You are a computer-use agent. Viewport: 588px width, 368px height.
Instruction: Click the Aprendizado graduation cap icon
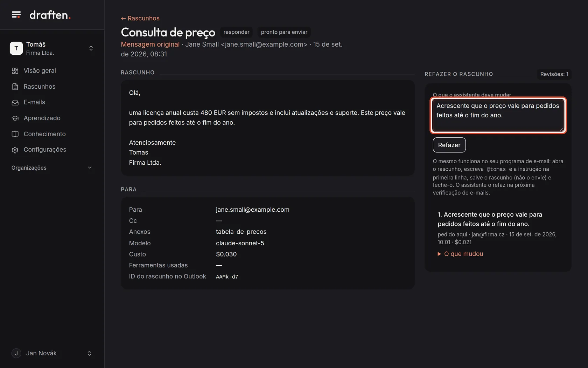pos(15,118)
